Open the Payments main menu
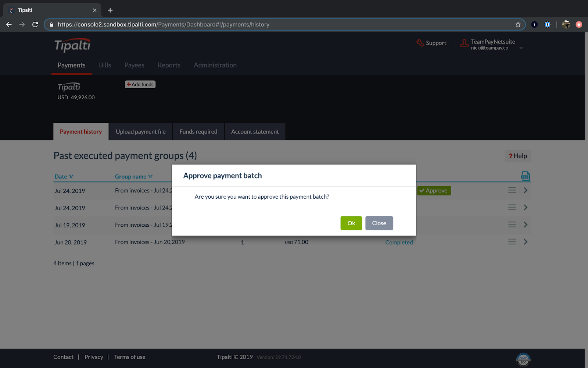This screenshot has width=588, height=368. (71, 65)
